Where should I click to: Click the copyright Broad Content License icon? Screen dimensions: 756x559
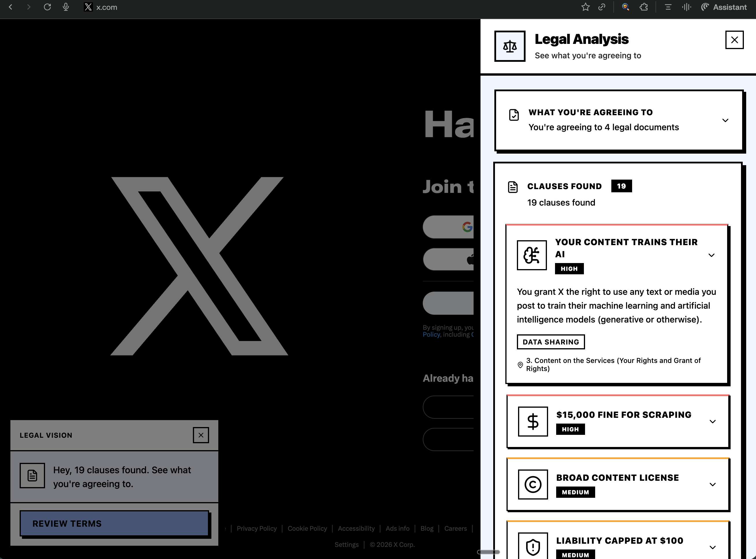(533, 484)
